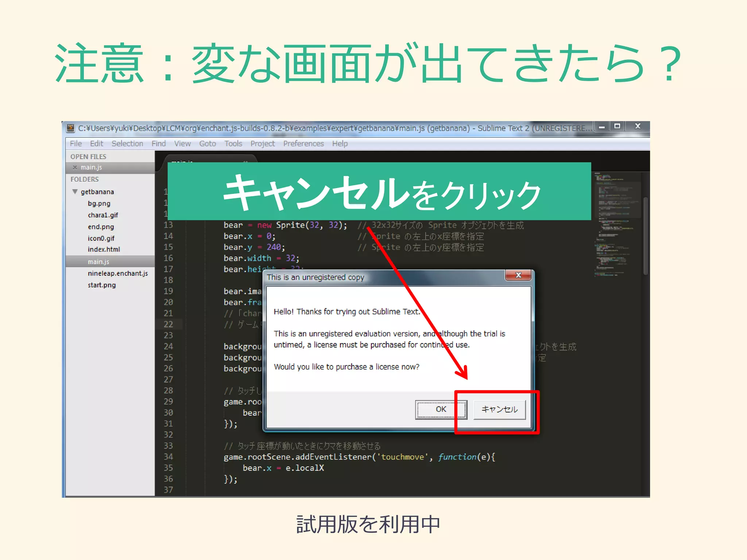Click the editor vertical scrollbar

[646, 236]
